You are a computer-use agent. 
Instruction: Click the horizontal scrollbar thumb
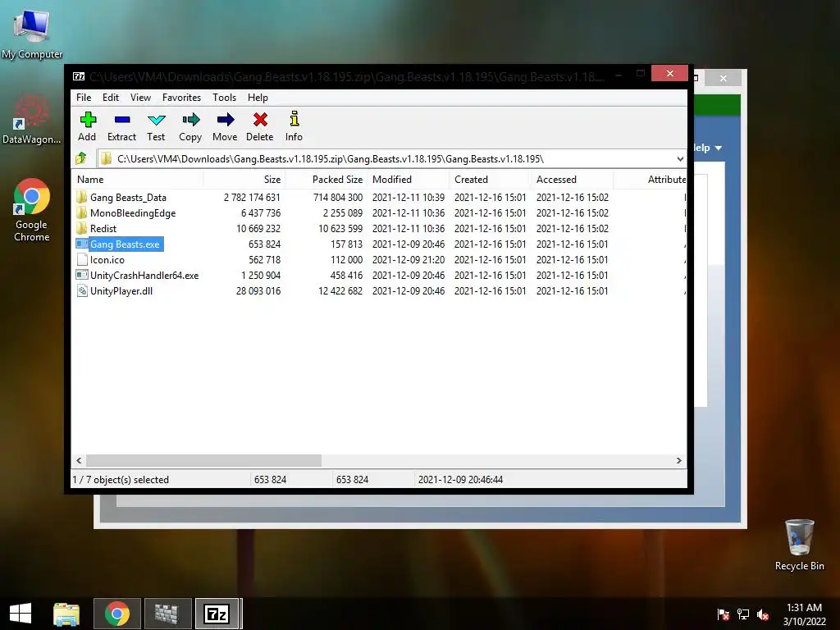(x=204, y=461)
